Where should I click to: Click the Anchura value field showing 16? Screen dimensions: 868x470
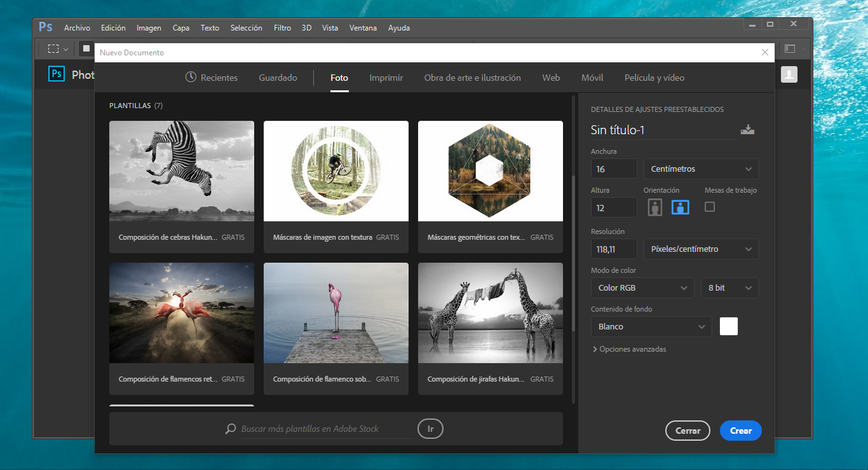[x=614, y=169]
